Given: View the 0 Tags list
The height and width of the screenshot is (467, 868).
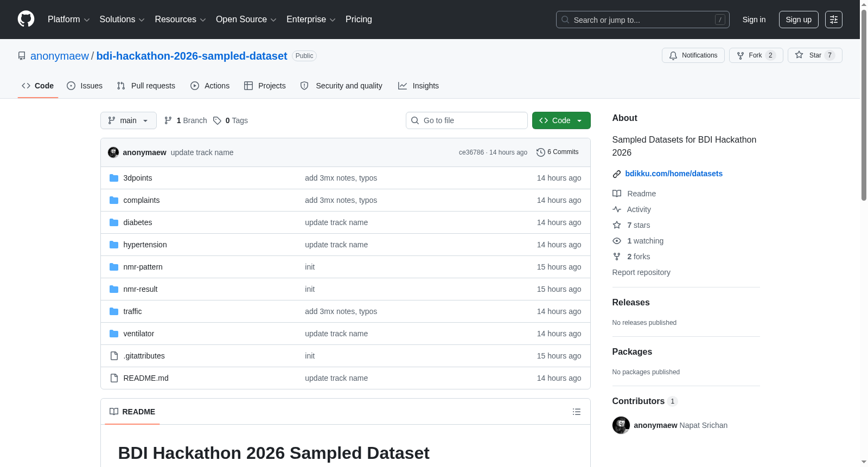Looking at the screenshot, I should [231, 120].
